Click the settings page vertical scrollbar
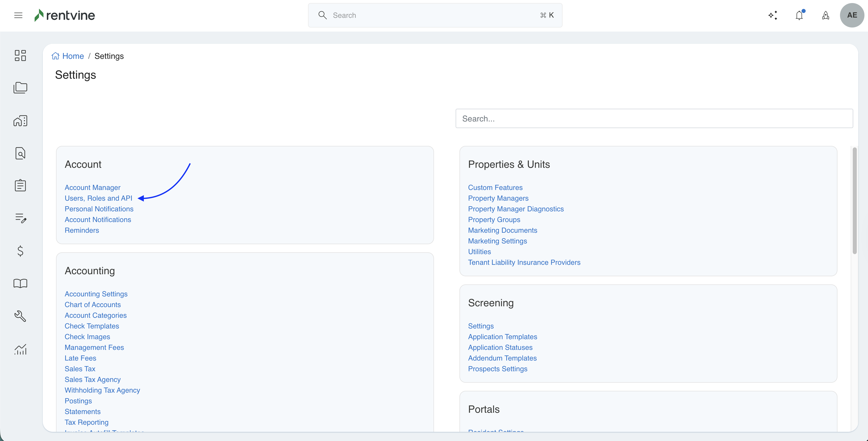The width and height of the screenshot is (868, 441). click(854, 201)
